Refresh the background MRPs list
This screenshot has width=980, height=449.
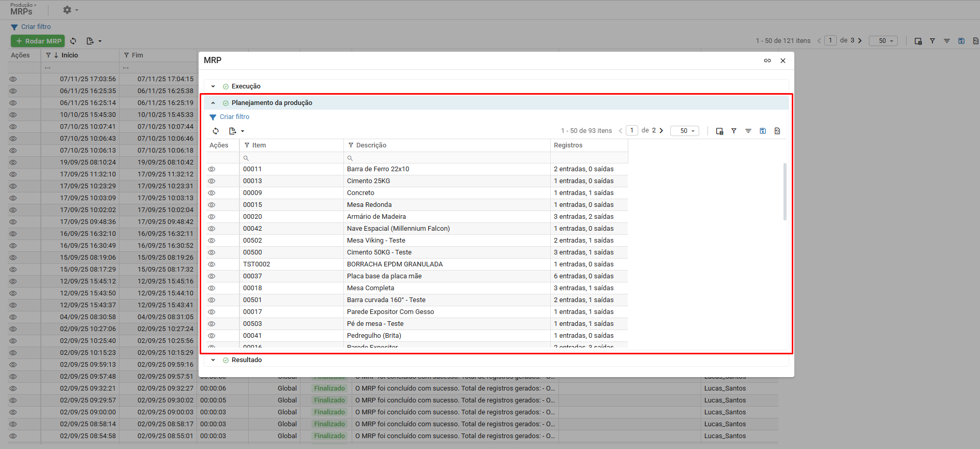point(73,41)
